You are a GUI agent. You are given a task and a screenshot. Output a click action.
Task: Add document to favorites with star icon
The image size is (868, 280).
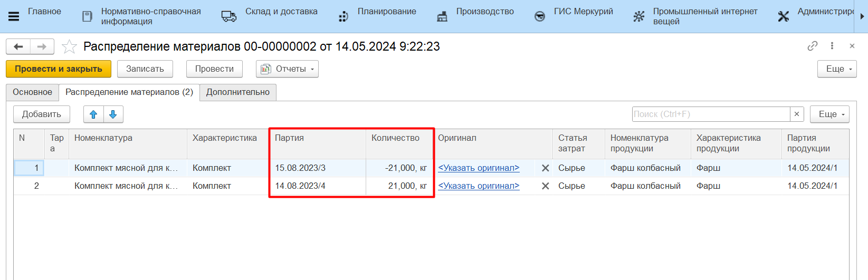point(69,47)
